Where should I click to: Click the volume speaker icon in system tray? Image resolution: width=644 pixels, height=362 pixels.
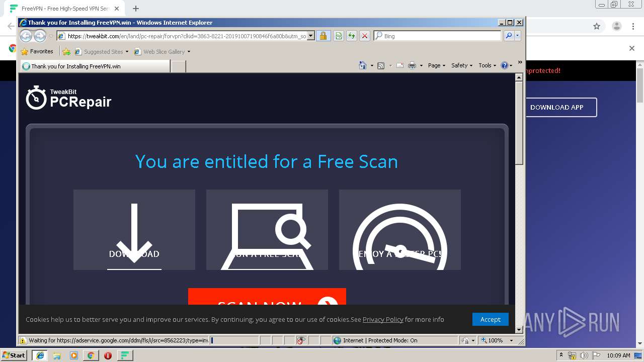pyautogui.click(x=584, y=355)
